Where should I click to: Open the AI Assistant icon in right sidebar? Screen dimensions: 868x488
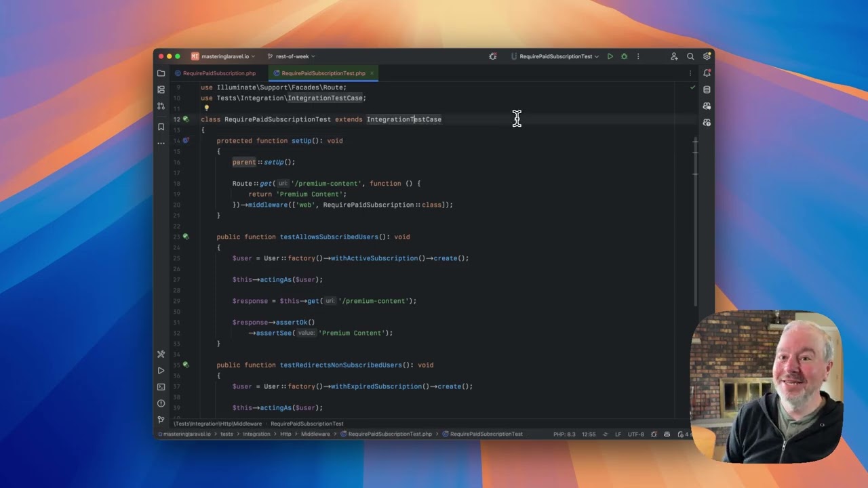tap(707, 106)
